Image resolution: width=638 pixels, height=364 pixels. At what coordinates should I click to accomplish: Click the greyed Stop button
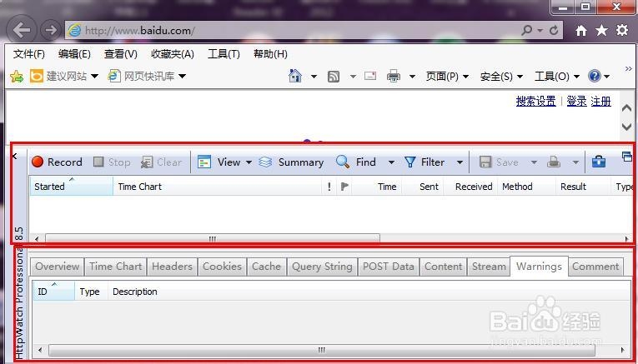(x=112, y=162)
